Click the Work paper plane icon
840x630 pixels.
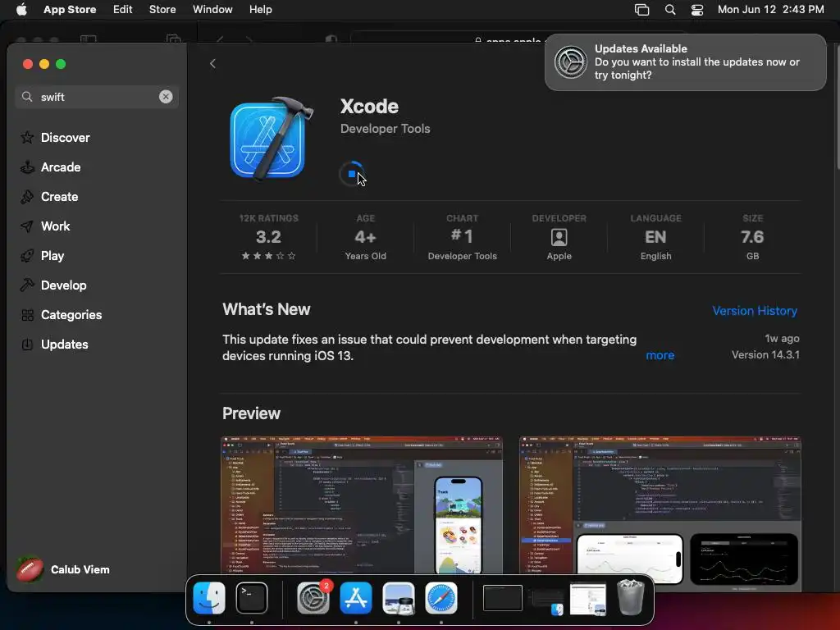tap(27, 226)
